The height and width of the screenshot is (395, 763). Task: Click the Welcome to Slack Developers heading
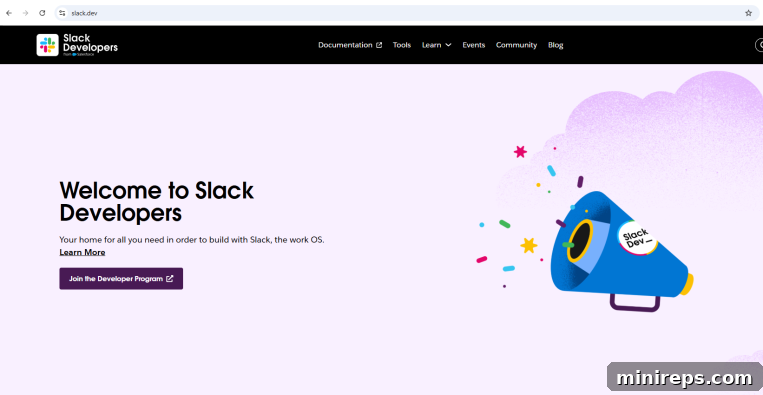157,201
